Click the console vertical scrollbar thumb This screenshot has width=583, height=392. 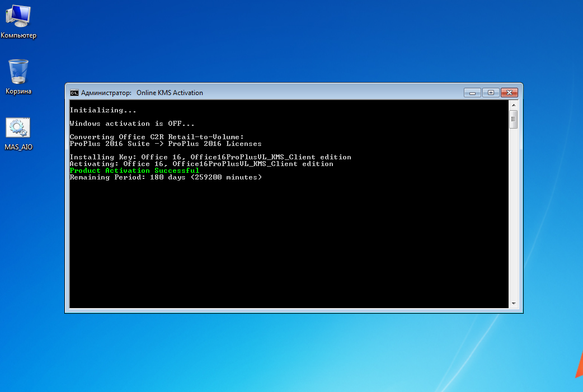(513, 119)
